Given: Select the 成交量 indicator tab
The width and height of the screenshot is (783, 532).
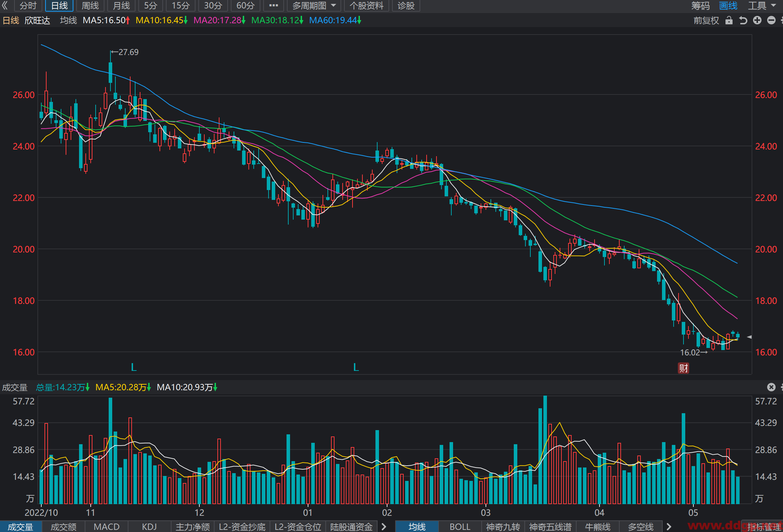Looking at the screenshot, I should pos(21,527).
